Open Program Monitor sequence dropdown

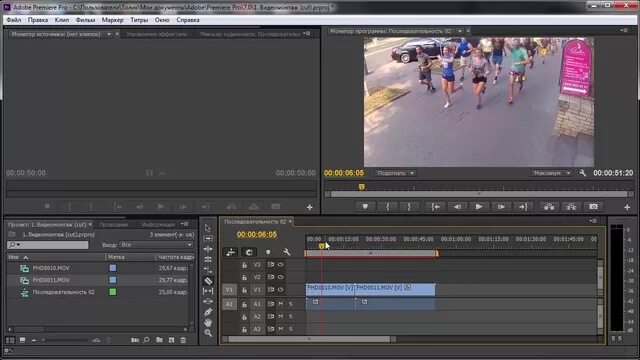tap(460, 31)
